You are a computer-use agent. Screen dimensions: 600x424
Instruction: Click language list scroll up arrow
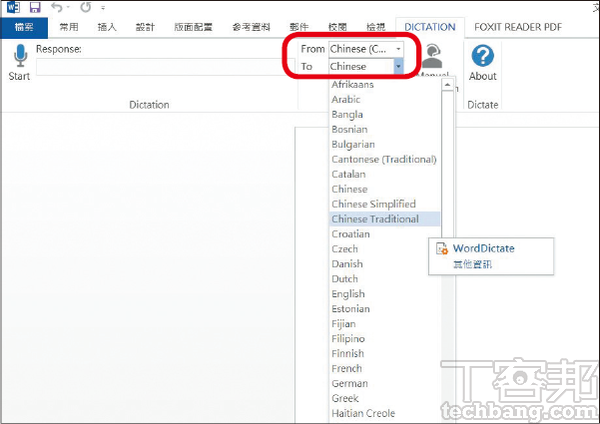coord(447,84)
